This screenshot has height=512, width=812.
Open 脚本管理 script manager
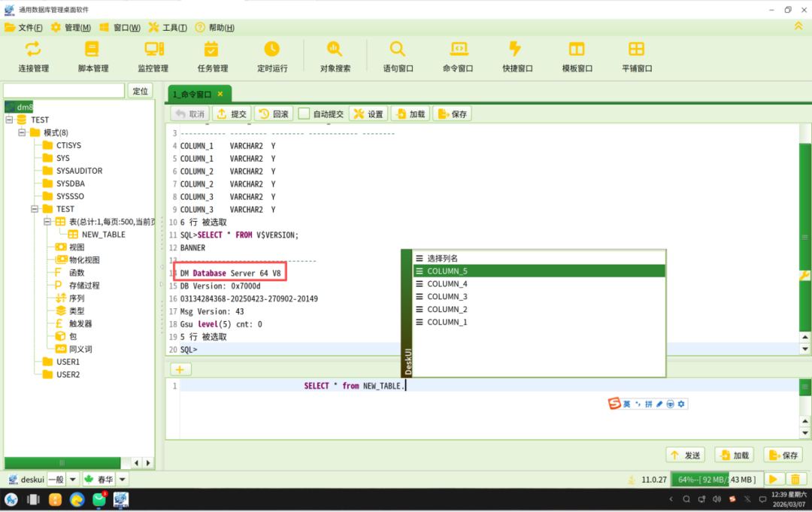[92, 56]
